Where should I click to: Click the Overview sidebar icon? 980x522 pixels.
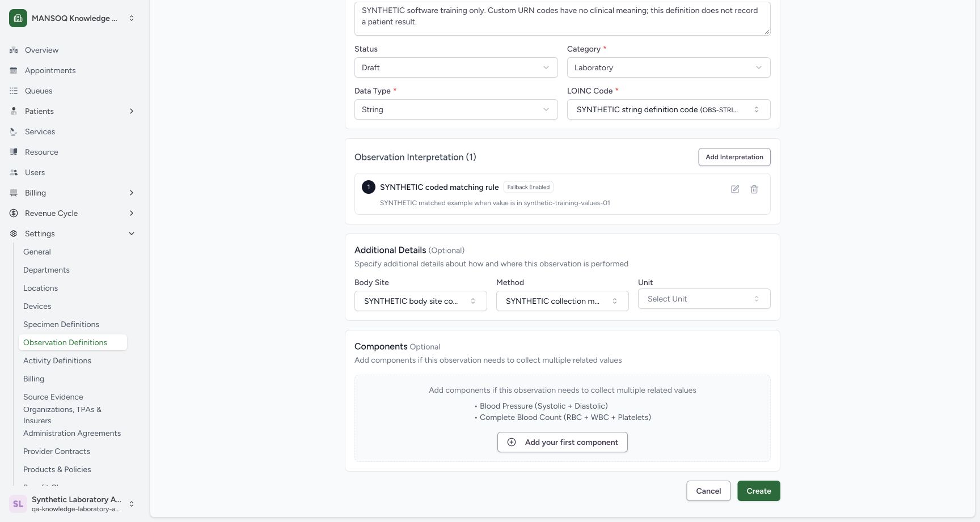tap(14, 50)
